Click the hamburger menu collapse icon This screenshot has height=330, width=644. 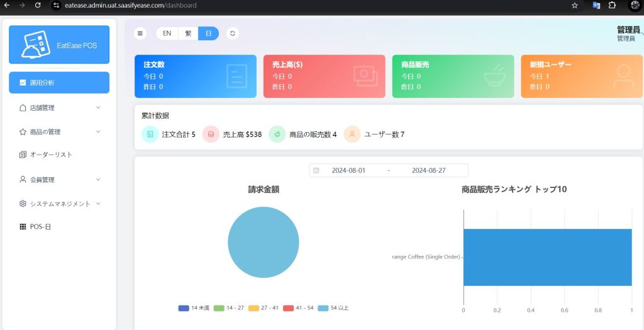pos(140,33)
